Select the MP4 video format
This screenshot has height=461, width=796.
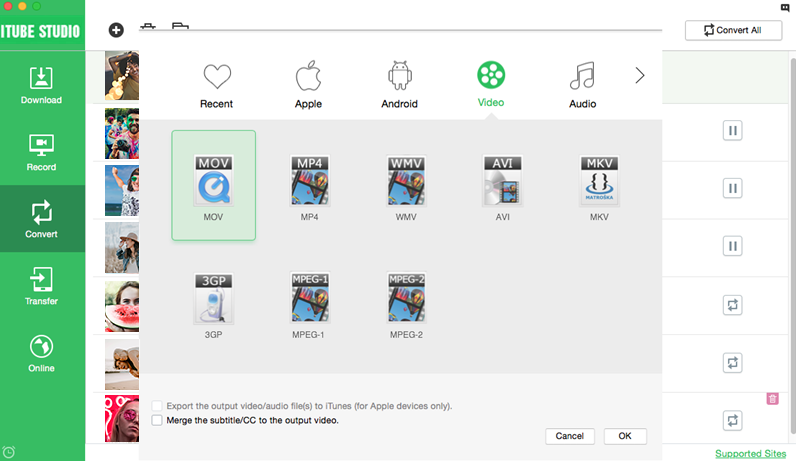tap(310, 188)
